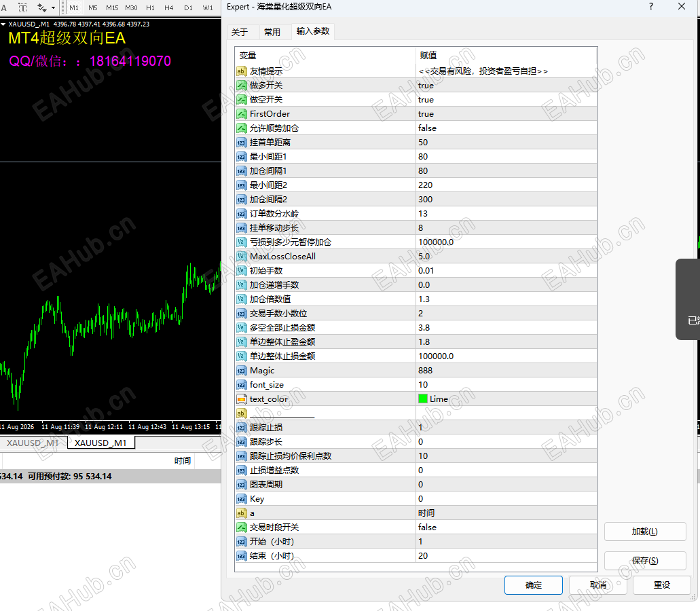
Task: Click the FirstOrder boolean icon
Action: click(242, 114)
